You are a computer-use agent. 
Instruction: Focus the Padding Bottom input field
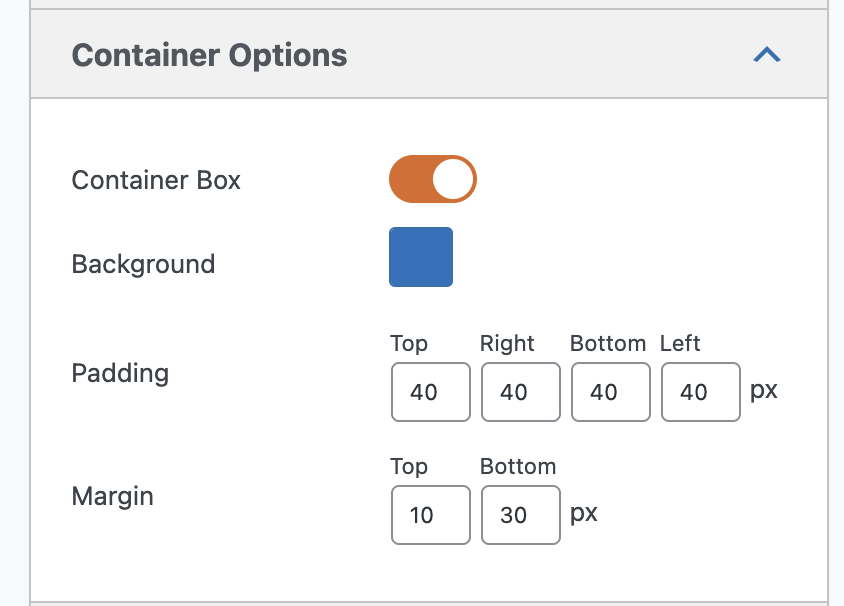(x=610, y=392)
